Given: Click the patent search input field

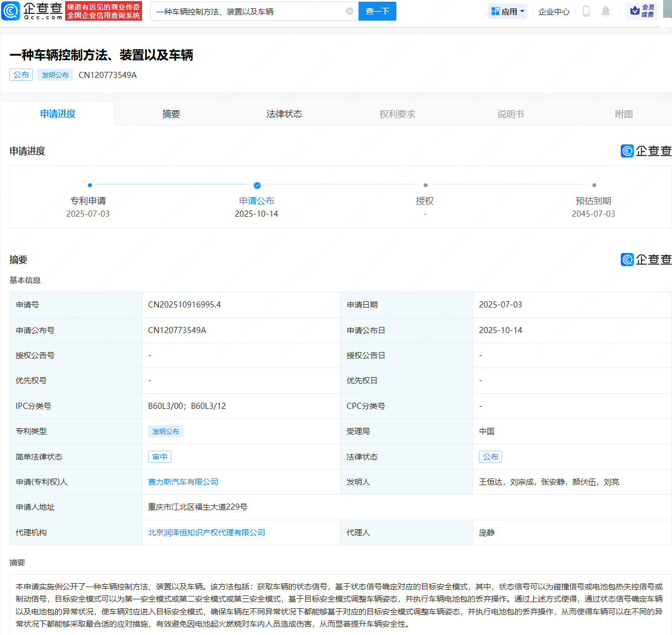Looking at the screenshot, I should (x=248, y=11).
